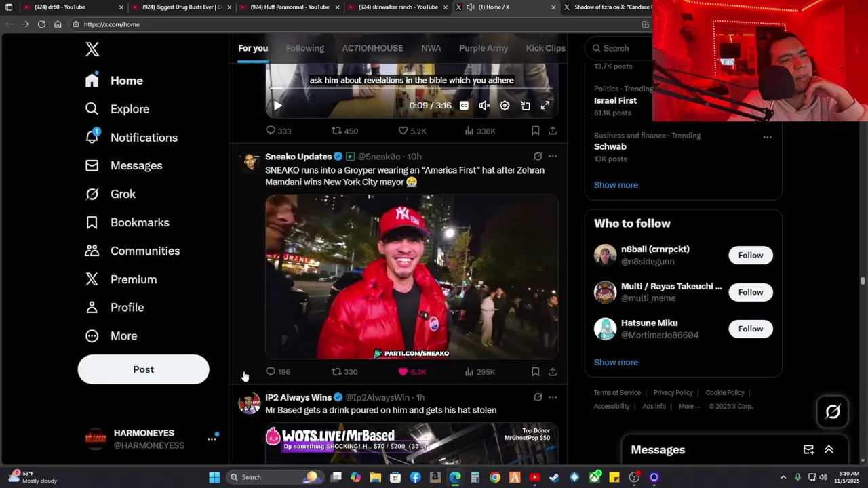Viewport: 868px width, 488px height.
Task: Open Grok explain on IP2 Always Wins post
Action: [538, 397]
